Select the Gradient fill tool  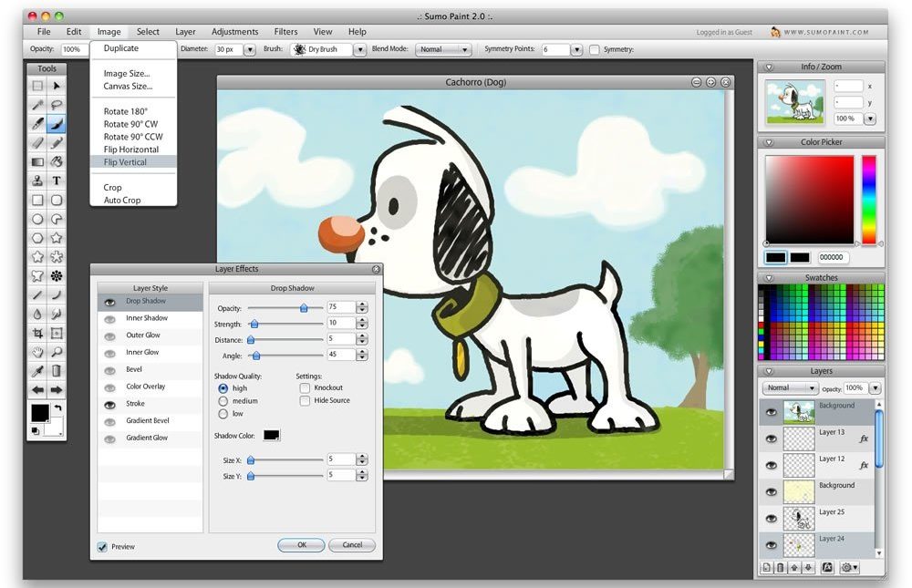click(37, 161)
